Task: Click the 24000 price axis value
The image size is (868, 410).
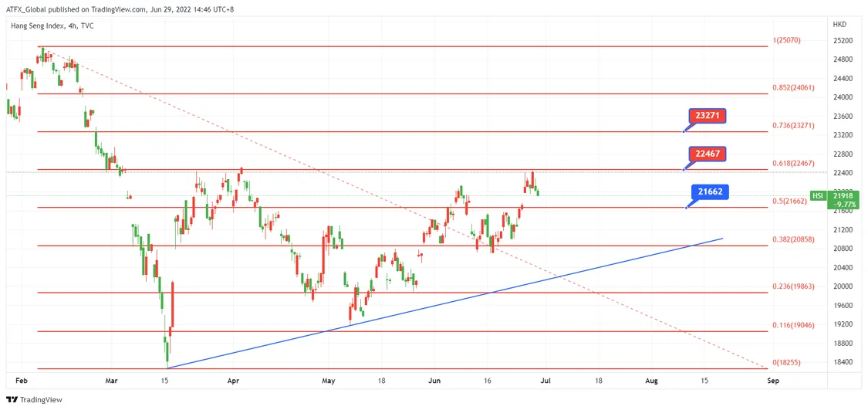Action: 842,97
